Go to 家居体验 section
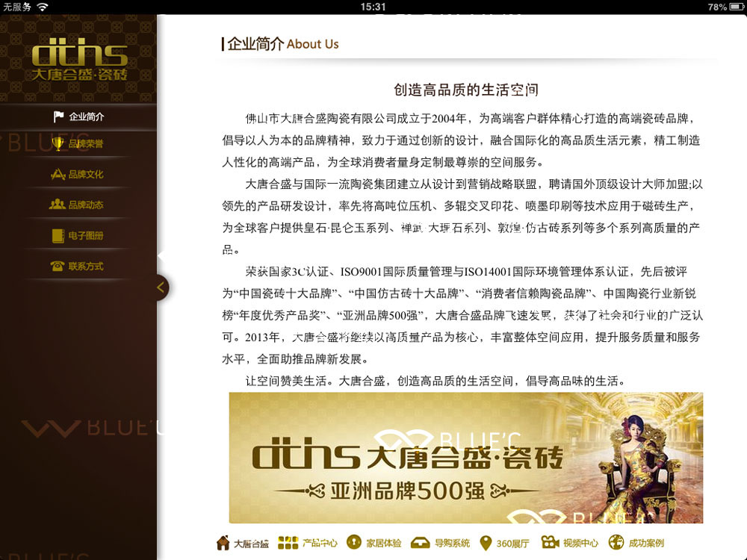 click(x=374, y=543)
